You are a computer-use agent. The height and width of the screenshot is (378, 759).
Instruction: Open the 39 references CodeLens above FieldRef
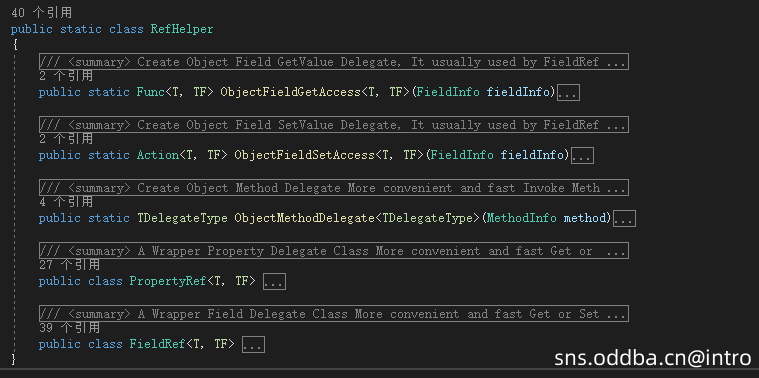pos(69,328)
